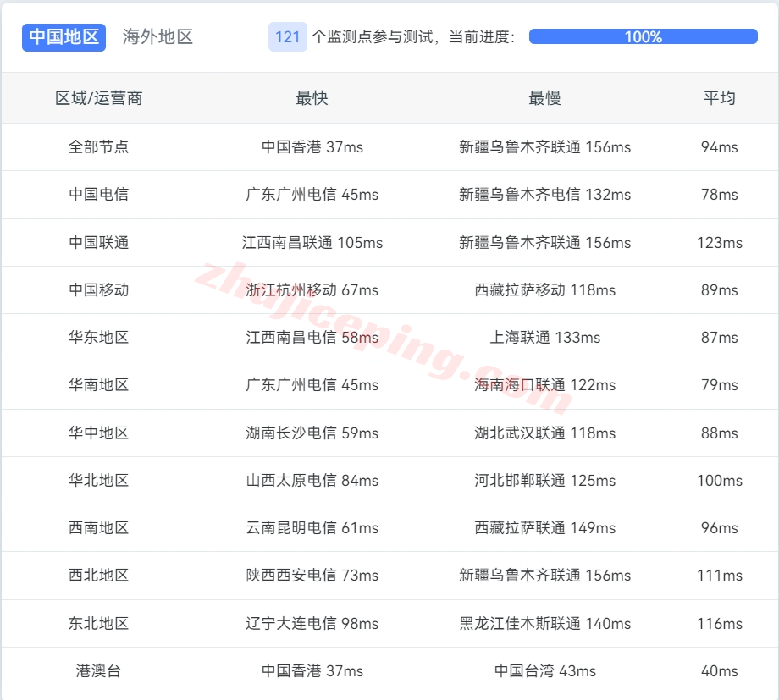Click 云南昆明电信 61ms cell
Viewport: 779px width, 700px height.
coord(312,527)
